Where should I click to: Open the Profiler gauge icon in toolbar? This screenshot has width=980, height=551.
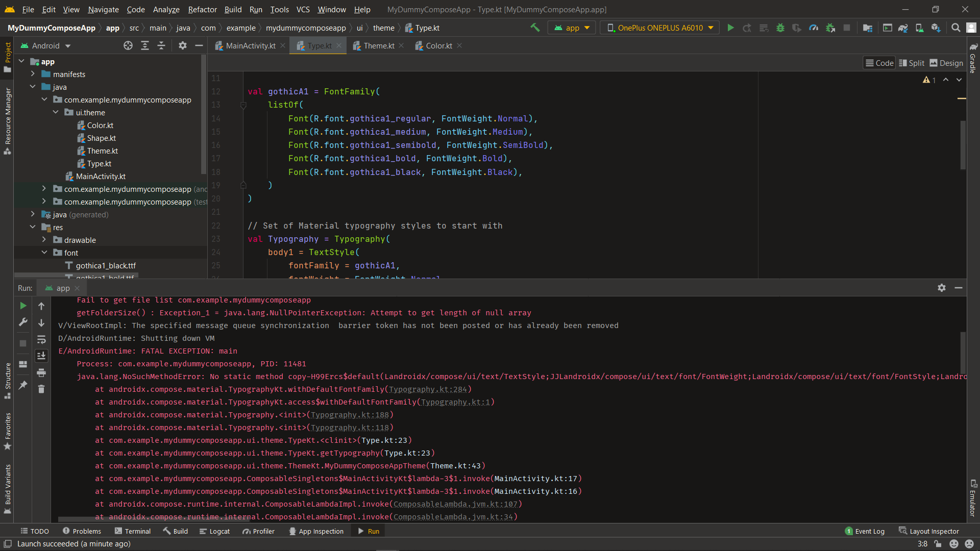coord(814,28)
